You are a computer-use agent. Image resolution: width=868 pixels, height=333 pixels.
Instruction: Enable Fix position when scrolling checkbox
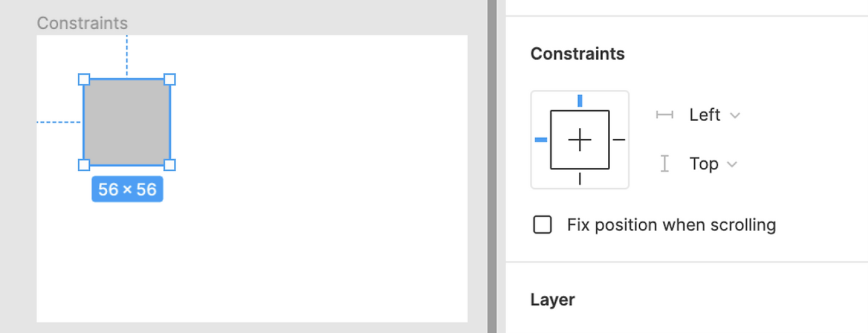pyautogui.click(x=542, y=224)
